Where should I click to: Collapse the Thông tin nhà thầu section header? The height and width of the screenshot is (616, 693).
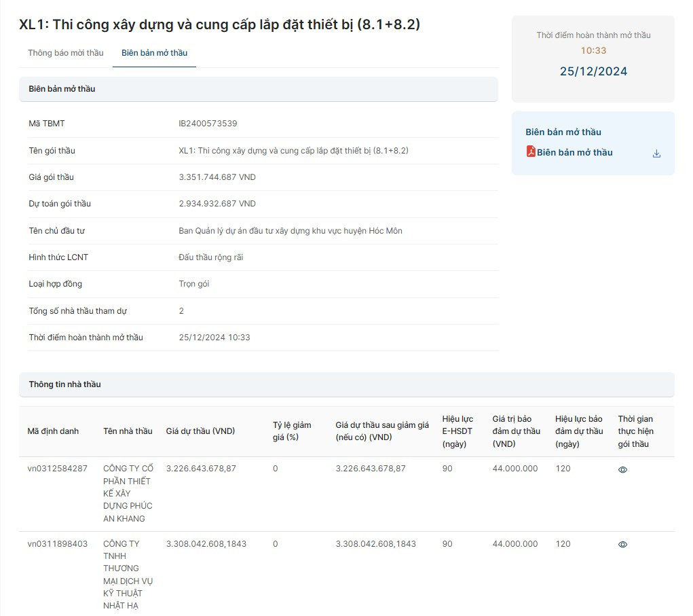click(x=346, y=384)
